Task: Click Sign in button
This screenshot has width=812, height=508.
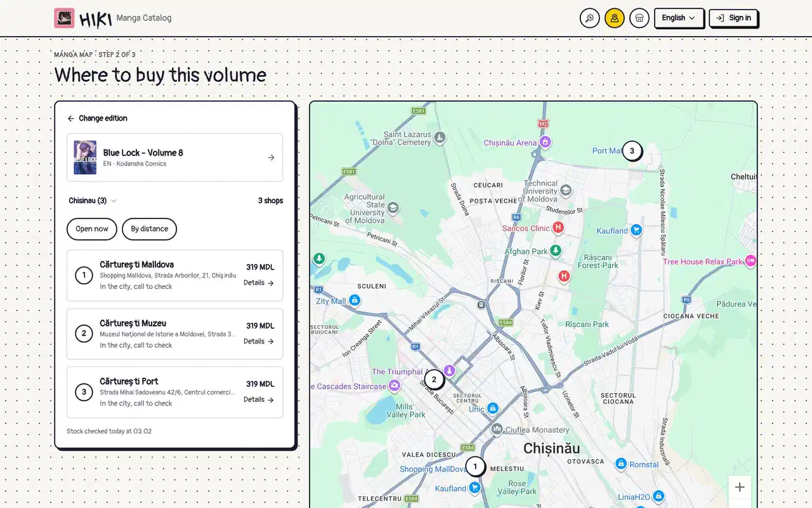Action: pyautogui.click(x=733, y=18)
